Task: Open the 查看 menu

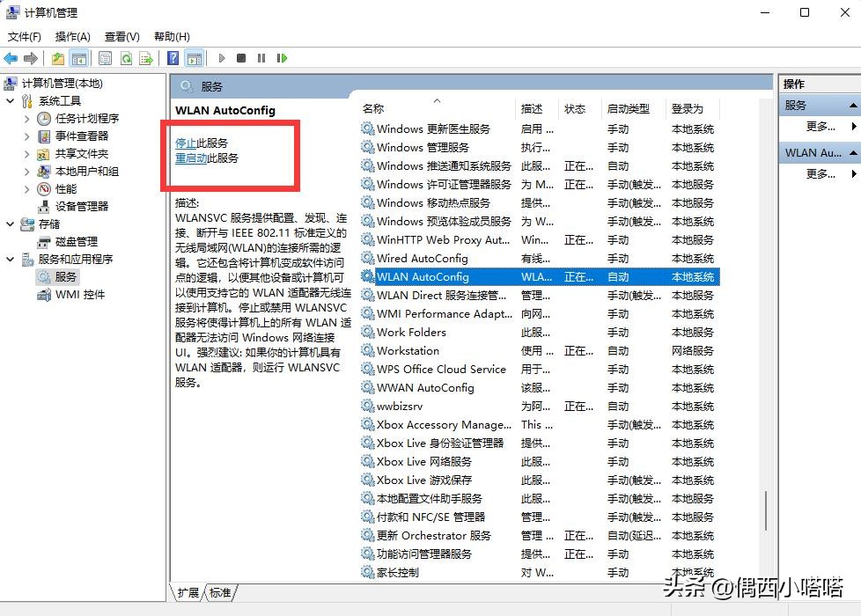Action: point(121,36)
